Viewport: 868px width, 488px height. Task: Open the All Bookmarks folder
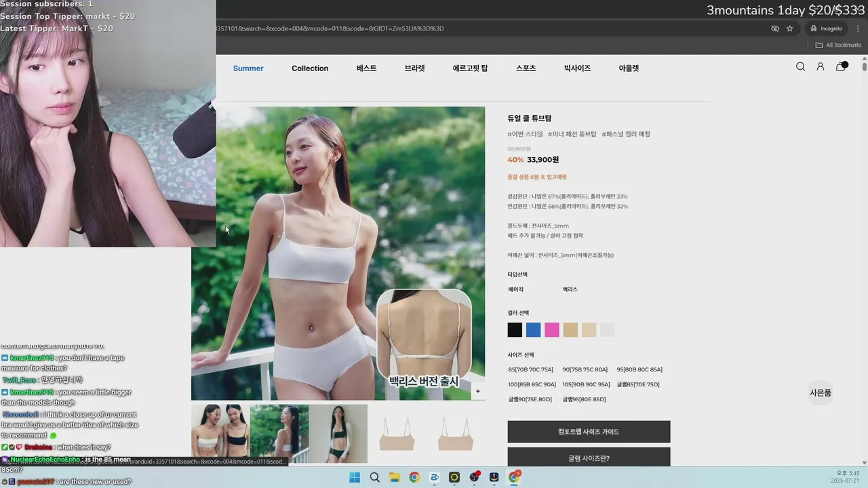[x=838, y=45]
